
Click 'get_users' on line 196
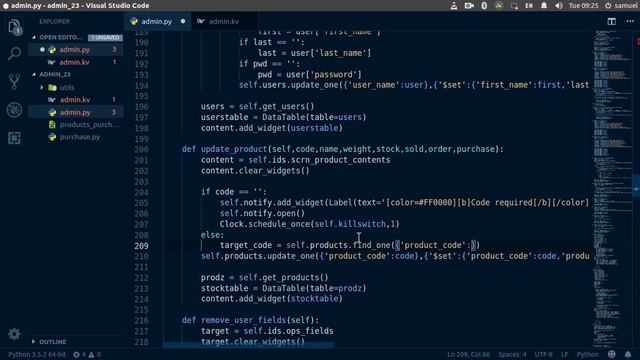[x=284, y=107]
